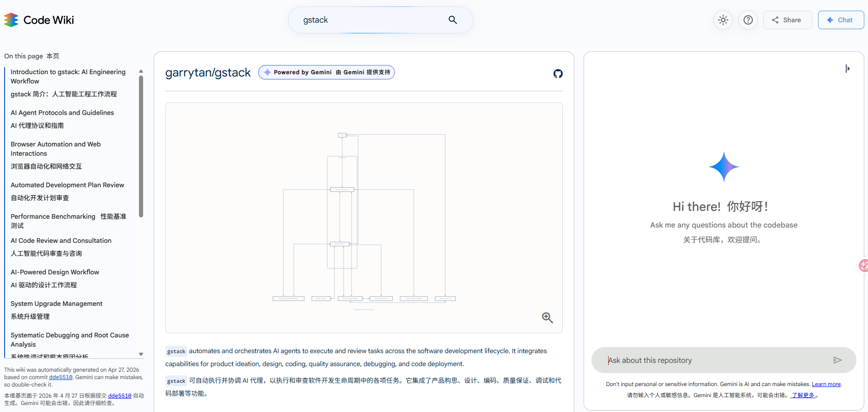Click the first 'gstack' code tag
This screenshot has height=412, width=868.
[176, 351]
